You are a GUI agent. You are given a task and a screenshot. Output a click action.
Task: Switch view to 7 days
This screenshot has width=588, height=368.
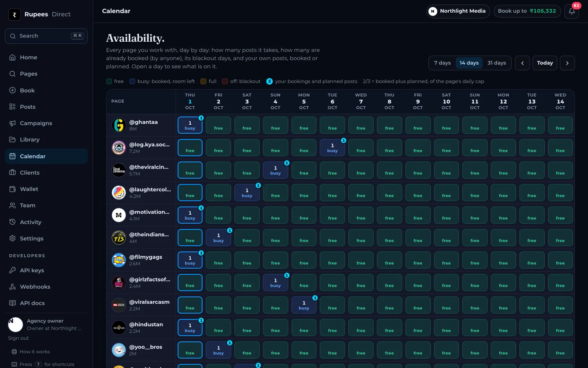click(442, 63)
